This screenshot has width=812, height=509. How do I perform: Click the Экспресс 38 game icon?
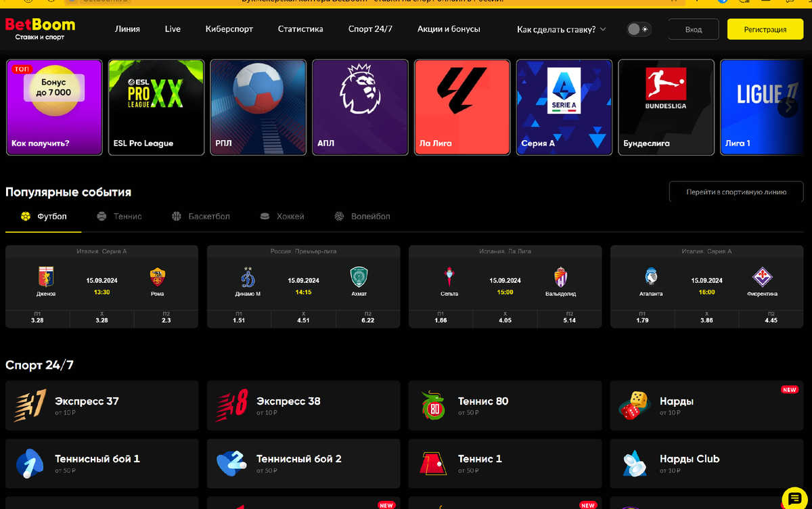231,405
